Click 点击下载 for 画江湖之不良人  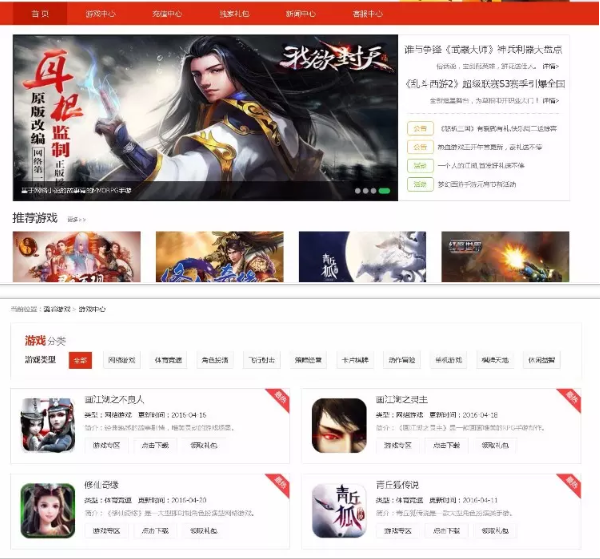click(155, 445)
